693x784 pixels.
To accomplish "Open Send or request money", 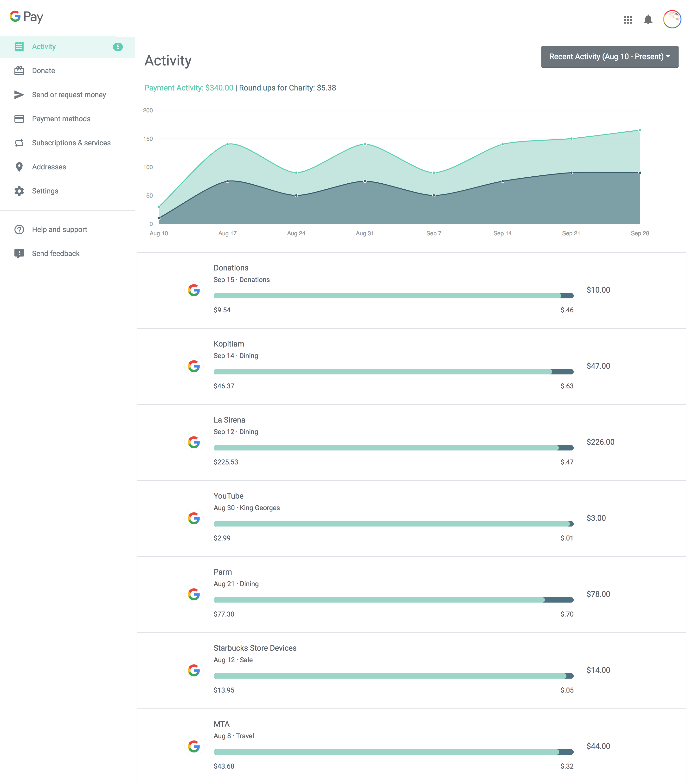I will (68, 95).
